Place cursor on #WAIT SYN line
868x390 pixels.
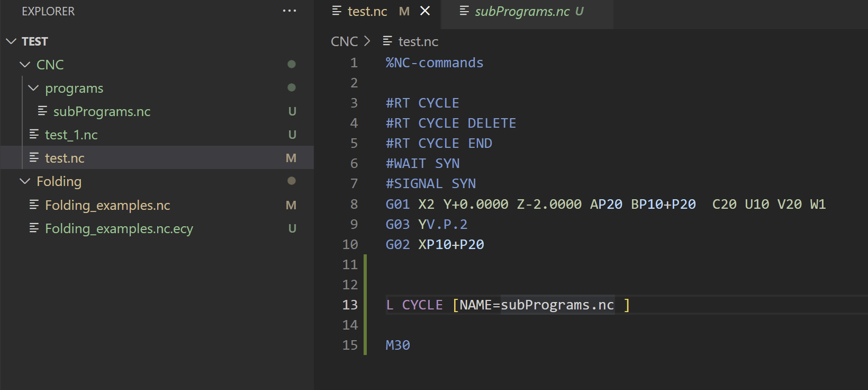pos(422,163)
